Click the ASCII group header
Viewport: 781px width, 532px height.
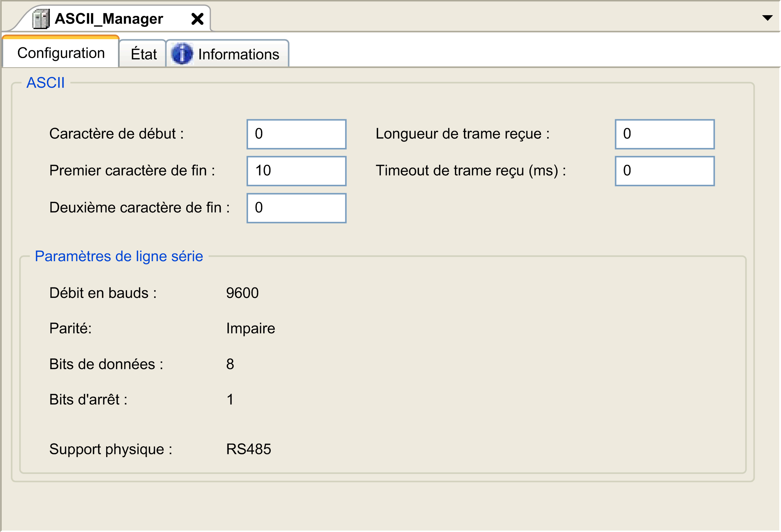click(46, 82)
